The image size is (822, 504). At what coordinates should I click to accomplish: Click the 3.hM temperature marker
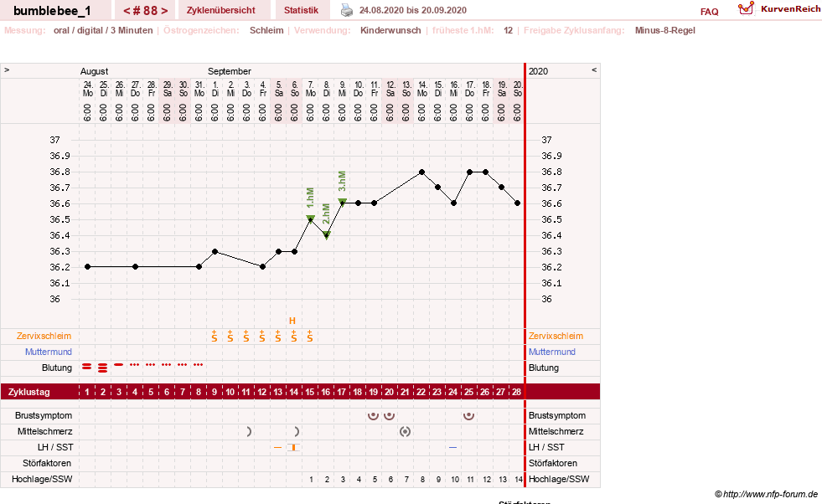click(x=343, y=202)
